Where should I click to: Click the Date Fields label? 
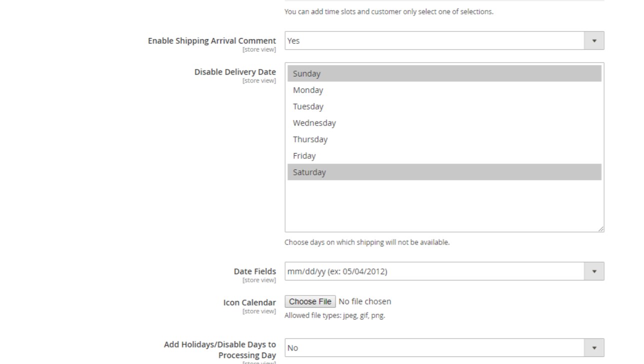click(254, 271)
